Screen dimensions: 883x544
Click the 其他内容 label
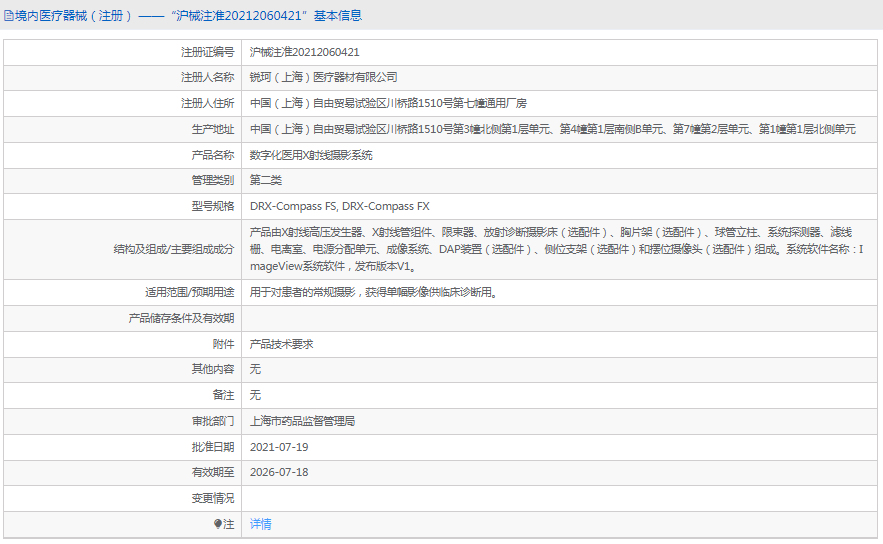[213, 369]
